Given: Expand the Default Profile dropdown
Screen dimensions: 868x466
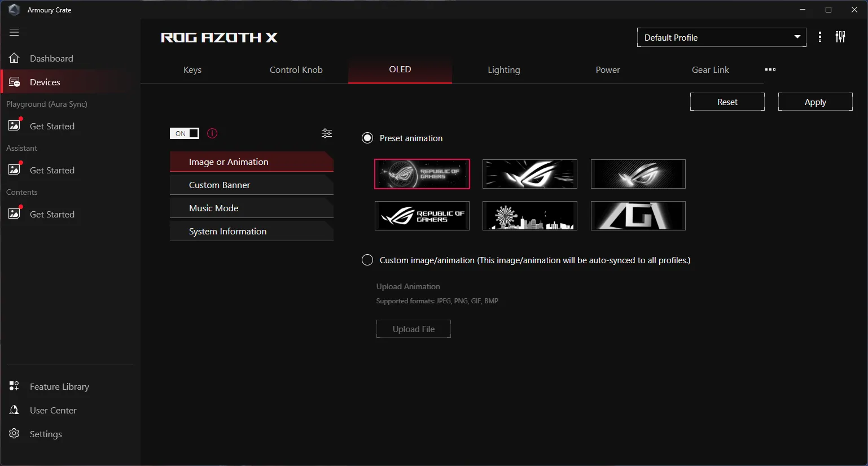Looking at the screenshot, I should coord(722,37).
